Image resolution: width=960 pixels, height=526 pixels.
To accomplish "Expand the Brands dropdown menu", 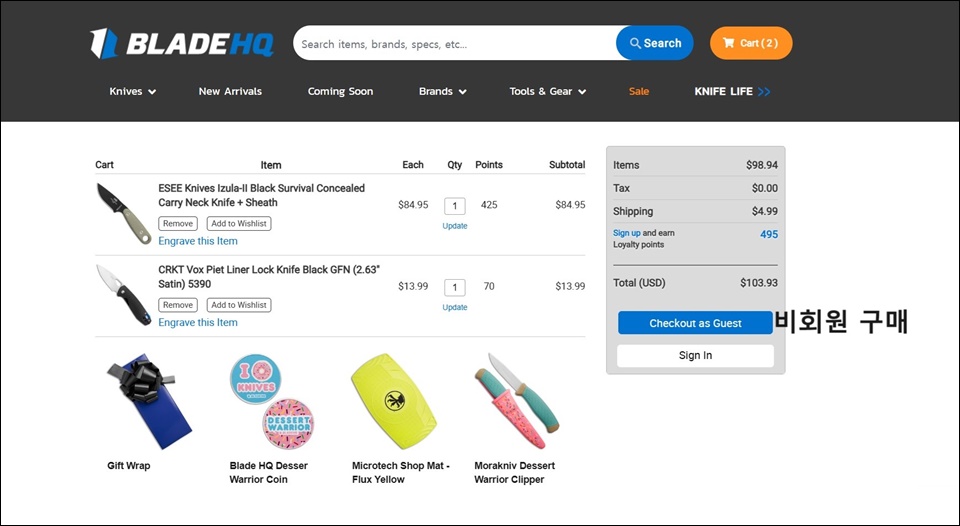I will pyautogui.click(x=442, y=91).
